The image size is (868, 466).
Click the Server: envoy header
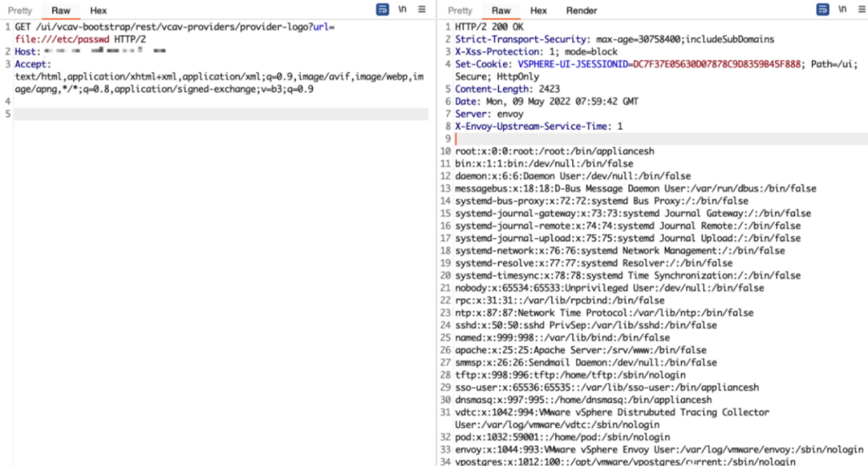(x=491, y=114)
